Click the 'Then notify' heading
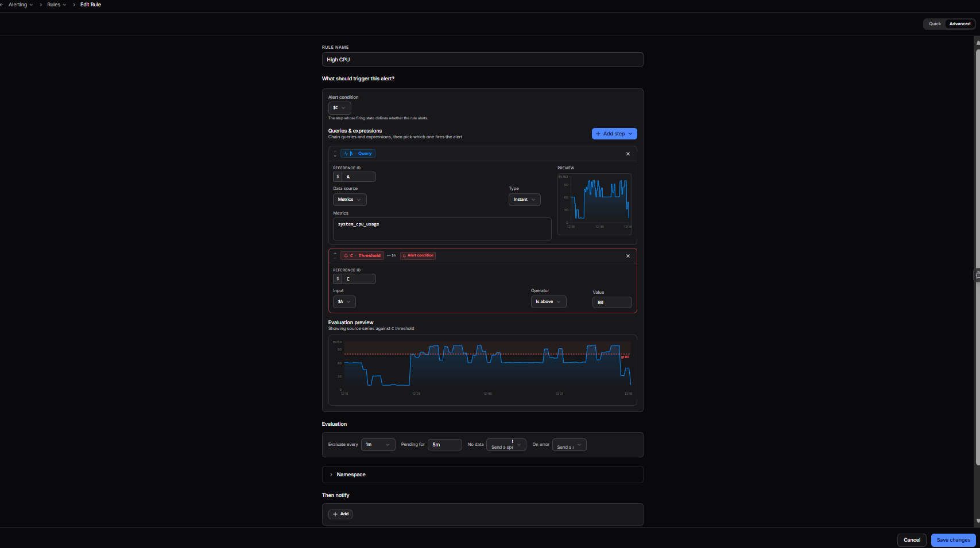Image resolution: width=980 pixels, height=548 pixels. click(336, 495)
